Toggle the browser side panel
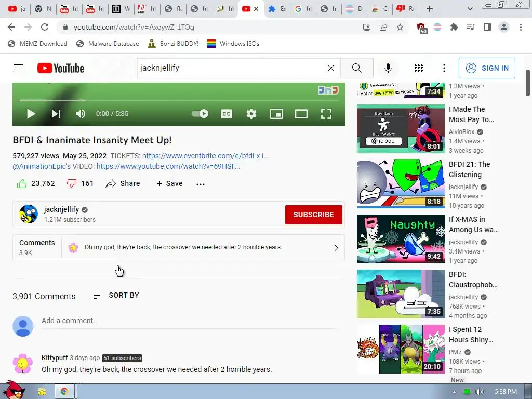The image size is (532, 399). click(x=487, y=27)
